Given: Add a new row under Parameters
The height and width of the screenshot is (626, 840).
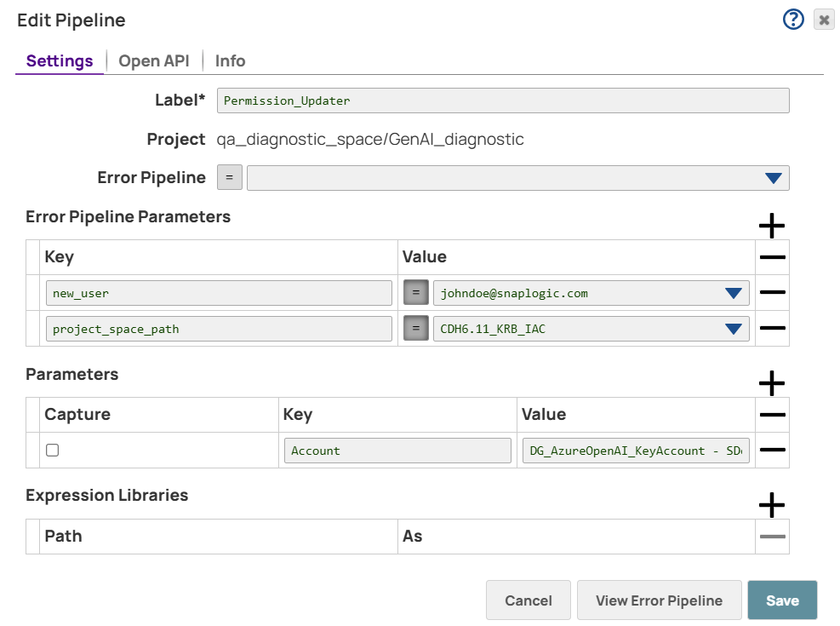Looking at the screenshot, I should [771, 382].
